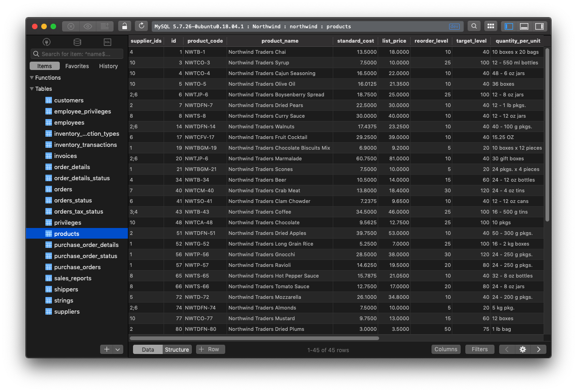
Task: Toggle the bottom console panel button
Action: point(524,26)
